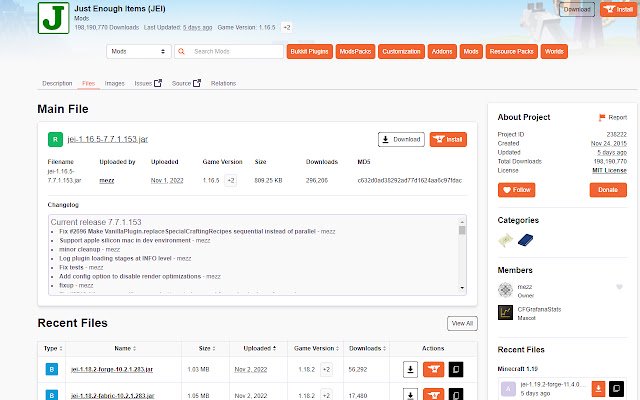Viewport: 640px width, 400px height.
Task: Click the Donate button
Action: point(608,190)
